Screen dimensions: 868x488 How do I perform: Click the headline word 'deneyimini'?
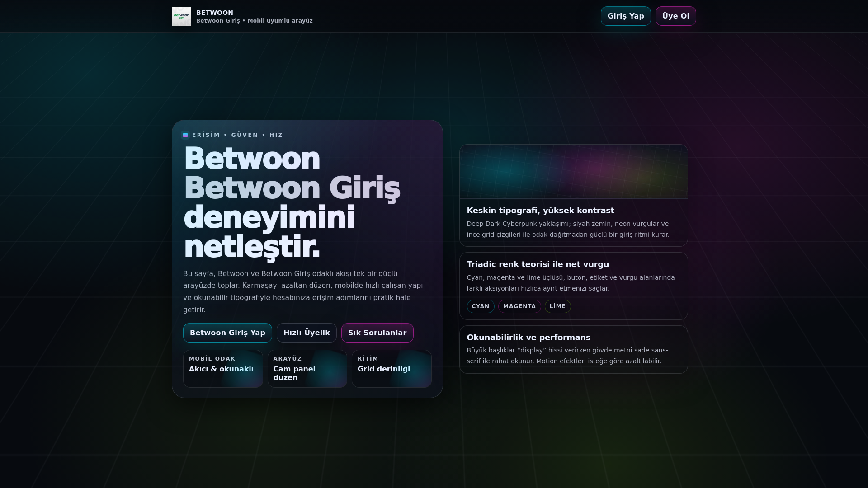(x=269, y=217)
